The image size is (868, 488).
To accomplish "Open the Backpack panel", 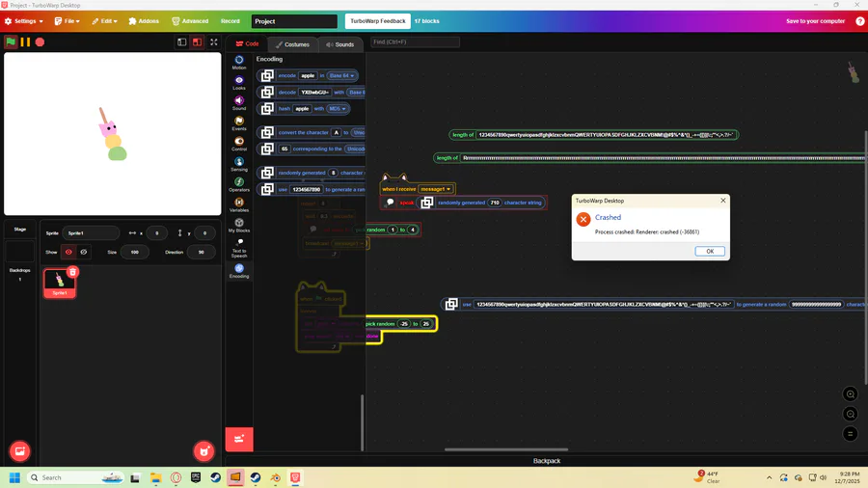I will (x=547, y=460).
